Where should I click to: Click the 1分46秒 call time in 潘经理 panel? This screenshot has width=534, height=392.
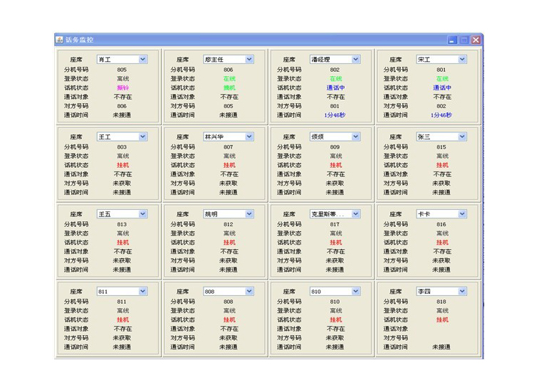tap(335, 115)
